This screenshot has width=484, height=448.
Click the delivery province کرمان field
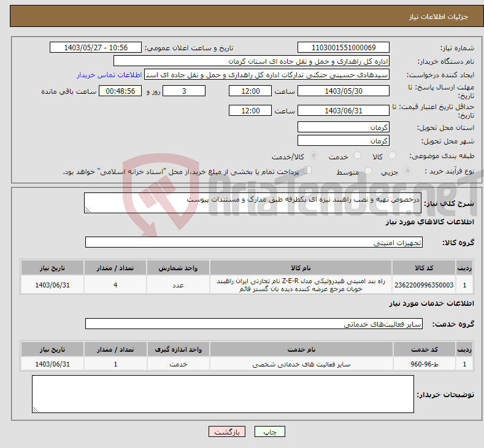[344, 127]
